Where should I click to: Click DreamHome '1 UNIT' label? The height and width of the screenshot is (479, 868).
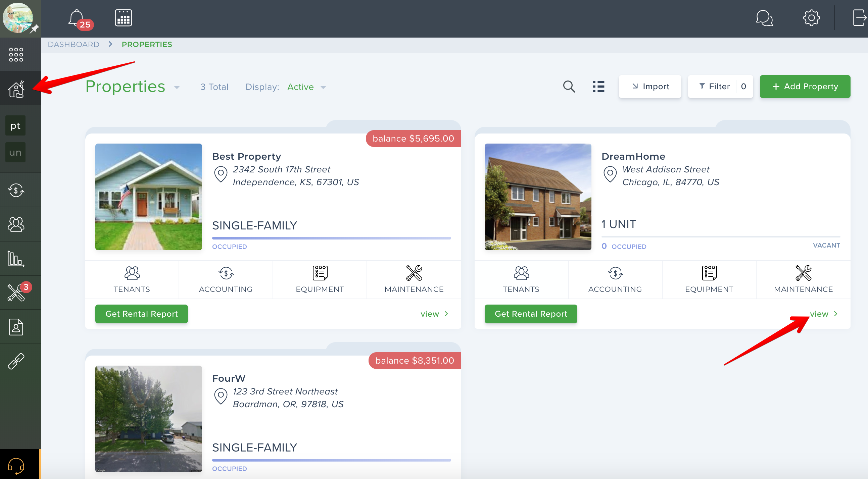tap(619, 224)
